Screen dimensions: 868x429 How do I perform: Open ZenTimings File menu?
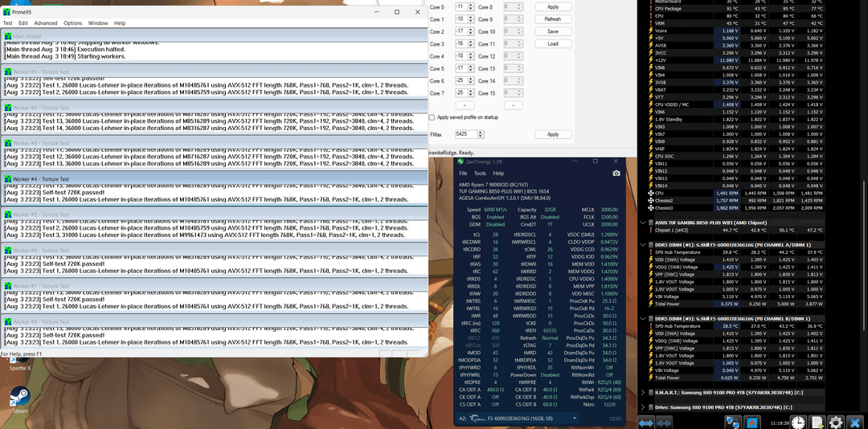click(463, 174)
